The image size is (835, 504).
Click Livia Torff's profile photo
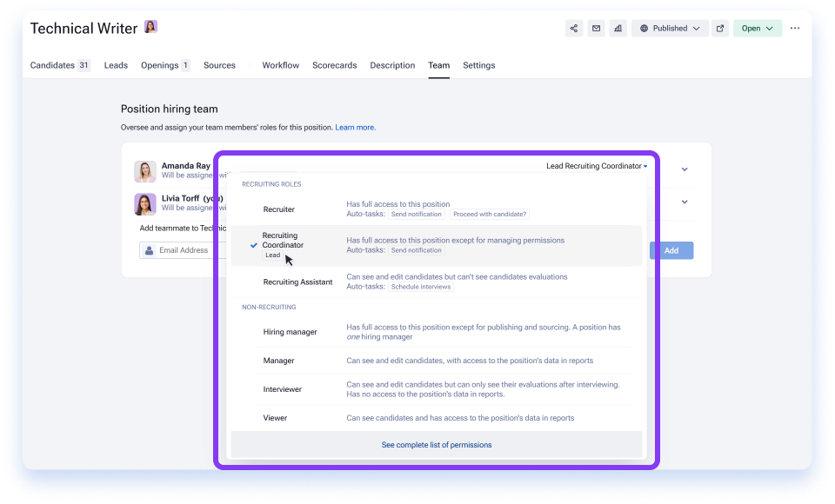[x=145, y=204]
